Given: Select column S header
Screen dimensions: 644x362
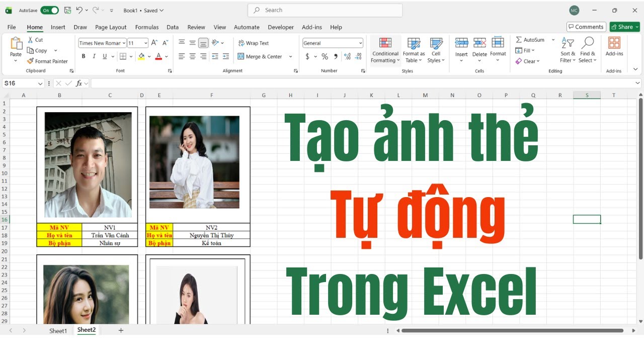Looking at the screenshot, I should point(587,95).
